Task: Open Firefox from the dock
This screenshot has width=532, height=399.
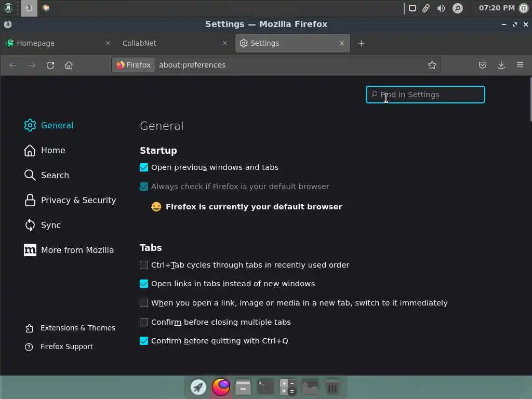Action: click(220, 387)
